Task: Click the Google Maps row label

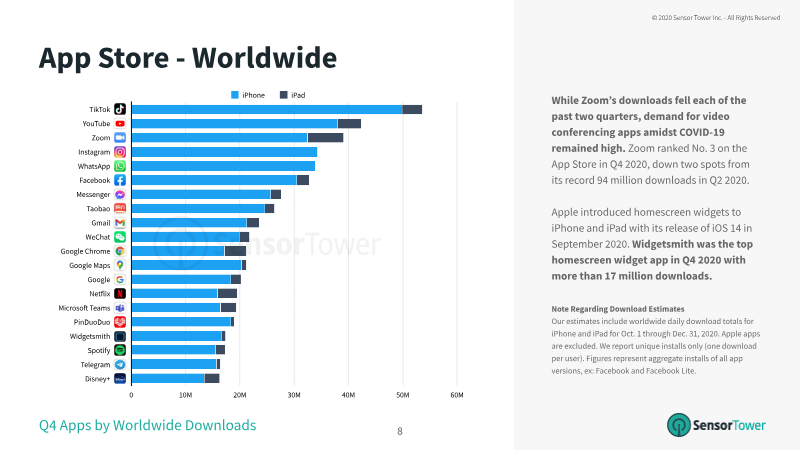Action: pos(90,265)
